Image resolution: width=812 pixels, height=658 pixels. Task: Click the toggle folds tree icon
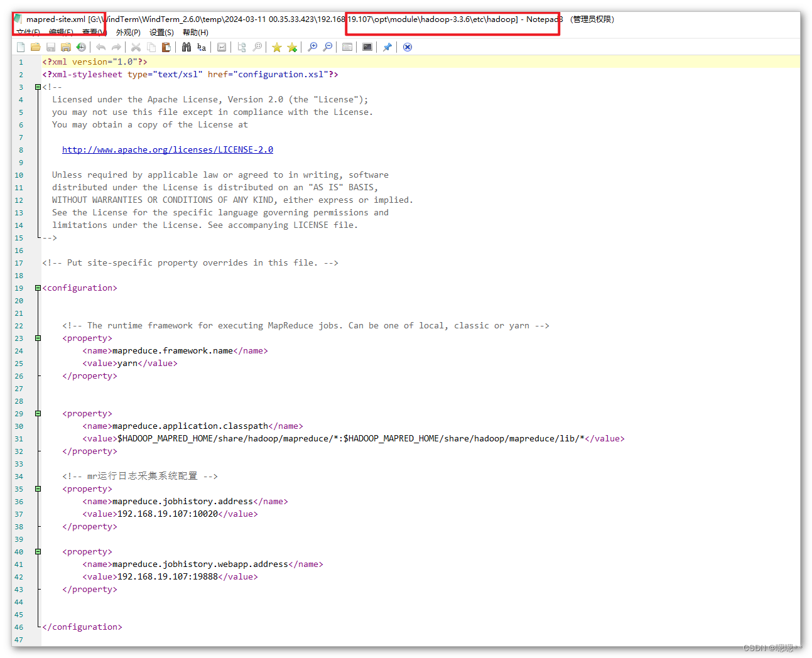pyautogui.click(x=242, y=47)
